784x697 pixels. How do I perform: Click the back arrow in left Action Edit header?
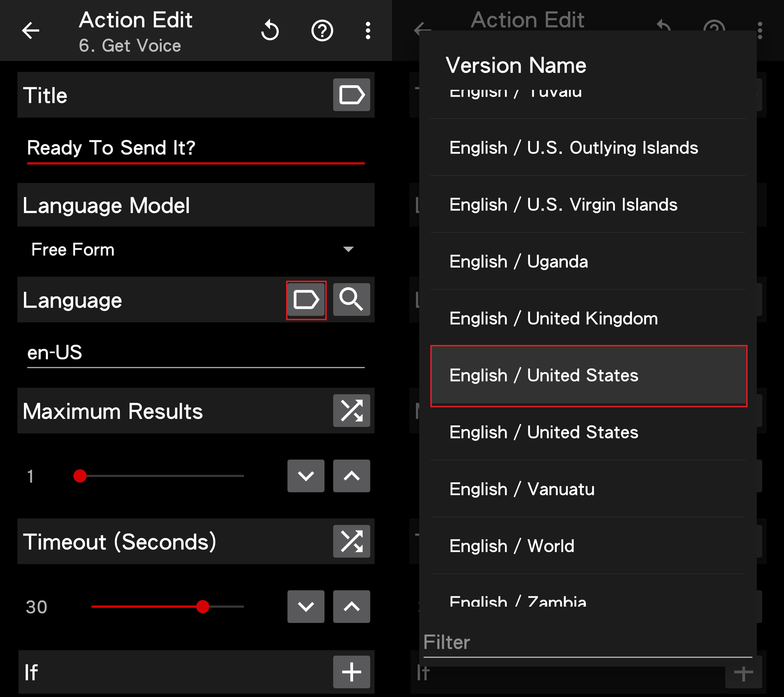point(31,31)
